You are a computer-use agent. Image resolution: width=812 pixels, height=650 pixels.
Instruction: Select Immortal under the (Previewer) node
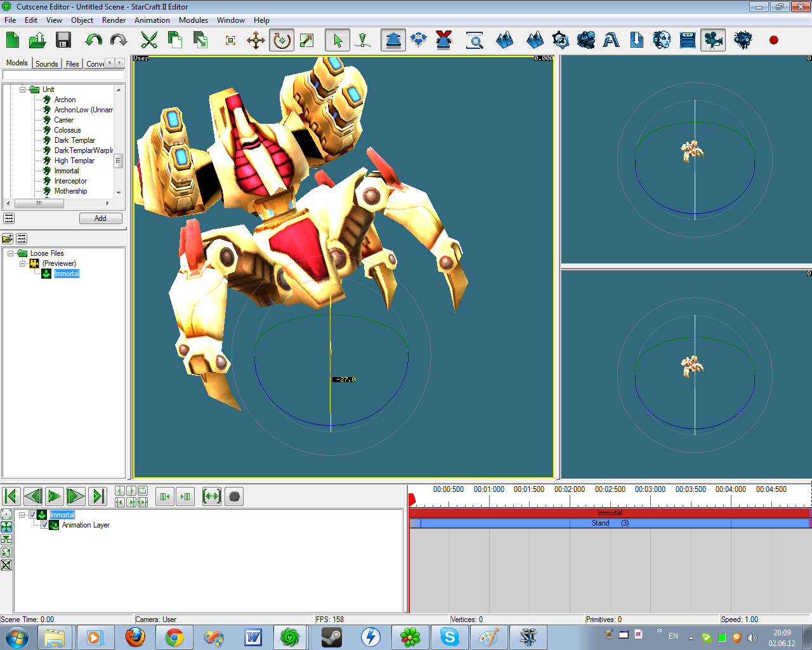67,274
